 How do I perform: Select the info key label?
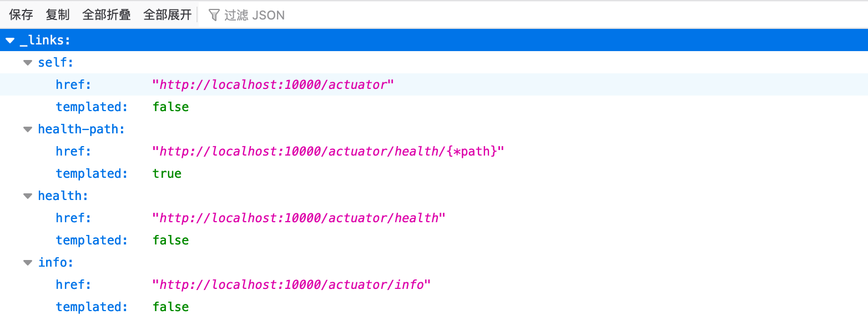coord(55,263)
